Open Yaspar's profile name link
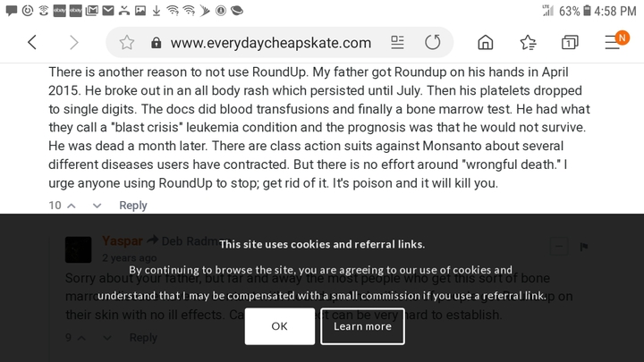Viewport: 644px width, 362px height. click(123, 240)
